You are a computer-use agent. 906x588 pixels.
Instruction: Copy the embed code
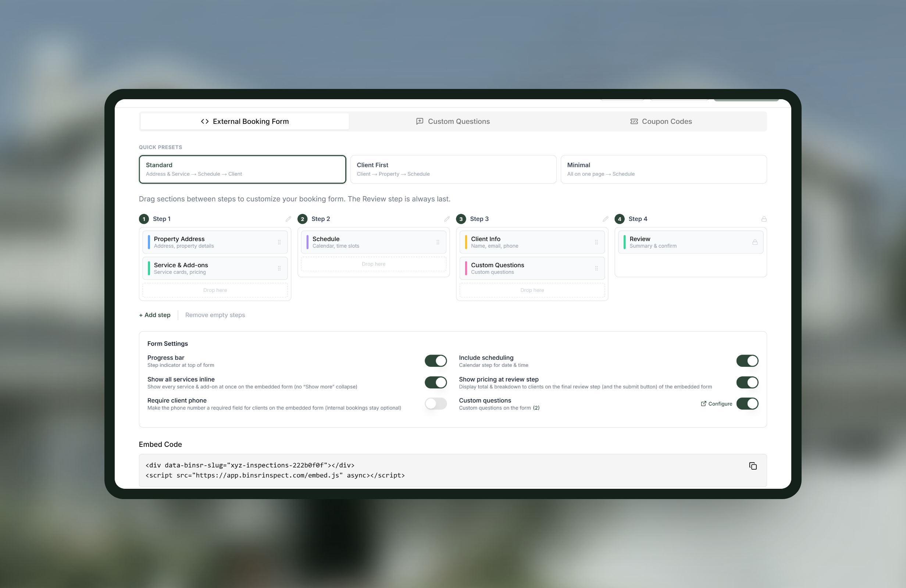[753, 466]
